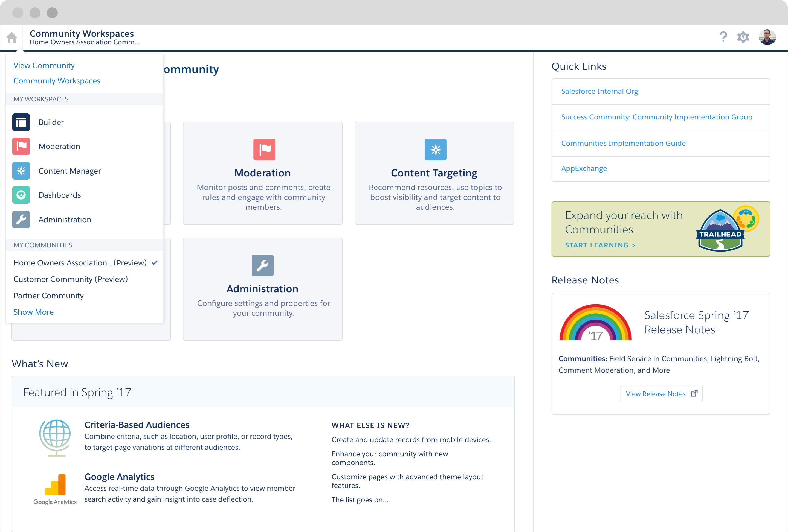Click Show More under My Communities

click(x=34, y=312)
